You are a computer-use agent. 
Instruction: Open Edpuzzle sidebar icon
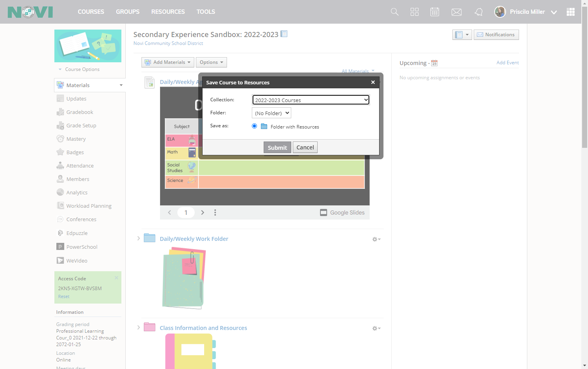(60, 233)
